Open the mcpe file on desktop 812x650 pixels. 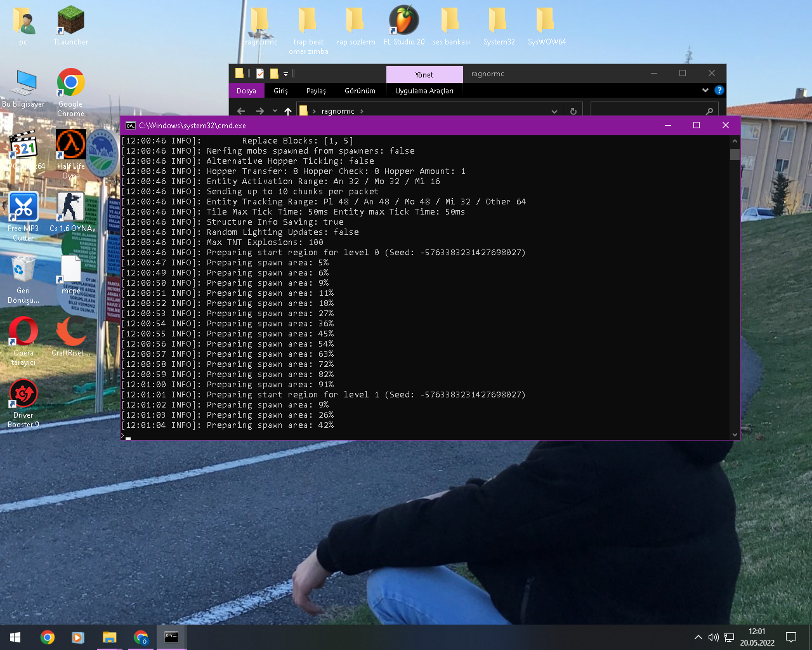[x=70, y=274]
